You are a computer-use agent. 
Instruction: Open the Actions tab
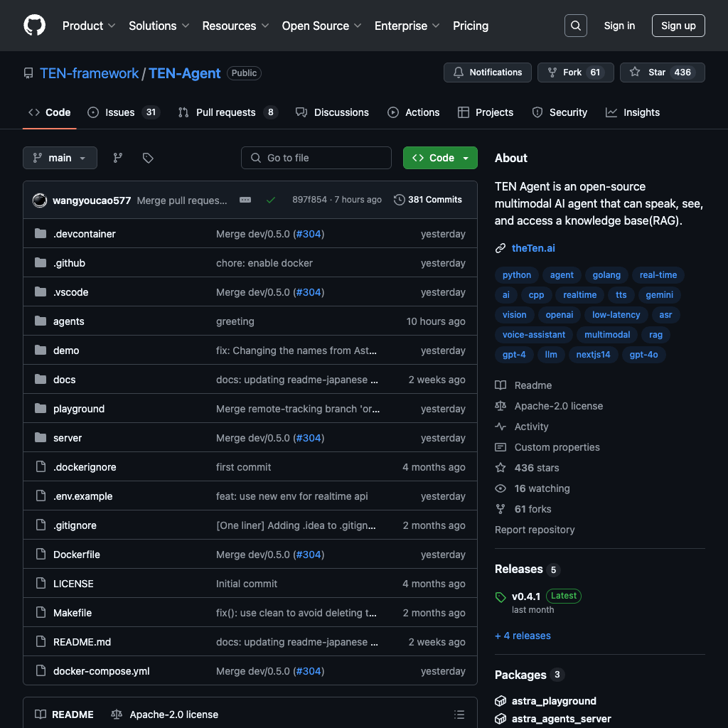click(413, 112)
